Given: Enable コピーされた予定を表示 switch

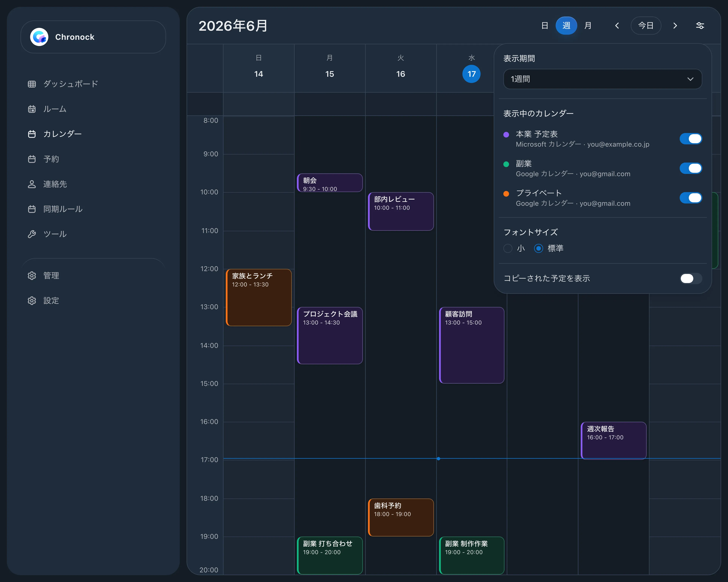Looking at the screenshot, I should (x=690, y=278).
